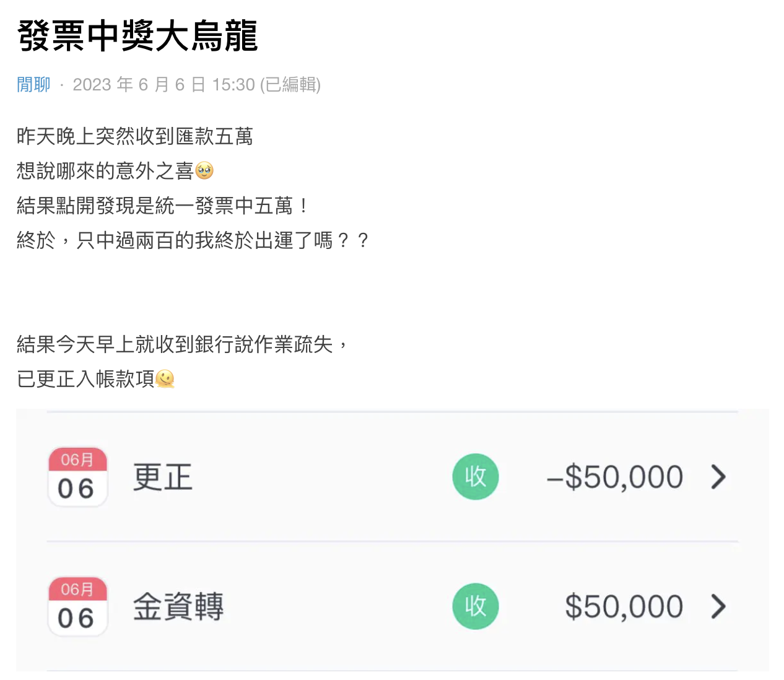Click the post title 發票中獎大烏龍
Image resolution: width=784 pixels, height=680 pixels.
[x=137, y=35]
